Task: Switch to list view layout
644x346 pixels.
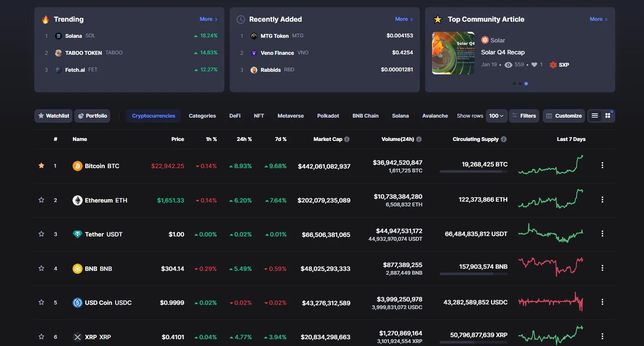Action: (x=595, y=115)
